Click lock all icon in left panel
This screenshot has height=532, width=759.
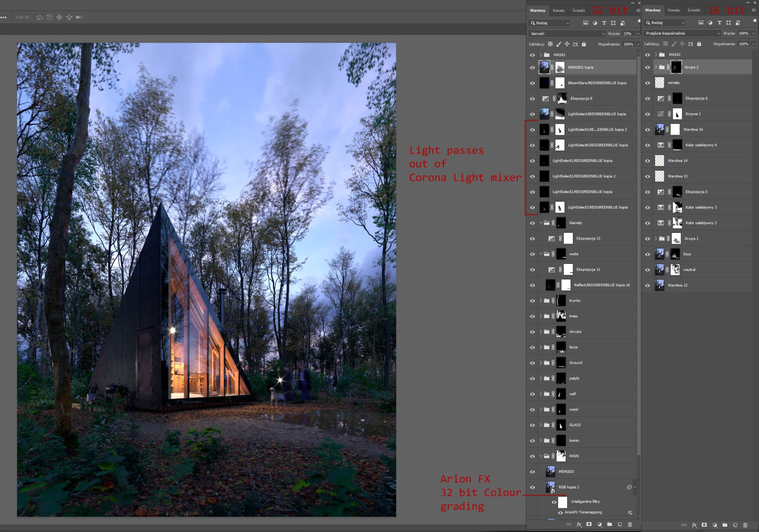click(584, 44)
